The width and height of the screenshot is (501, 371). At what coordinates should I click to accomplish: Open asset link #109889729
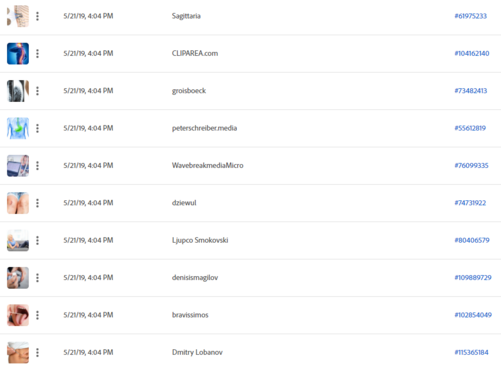coord(473,277)
